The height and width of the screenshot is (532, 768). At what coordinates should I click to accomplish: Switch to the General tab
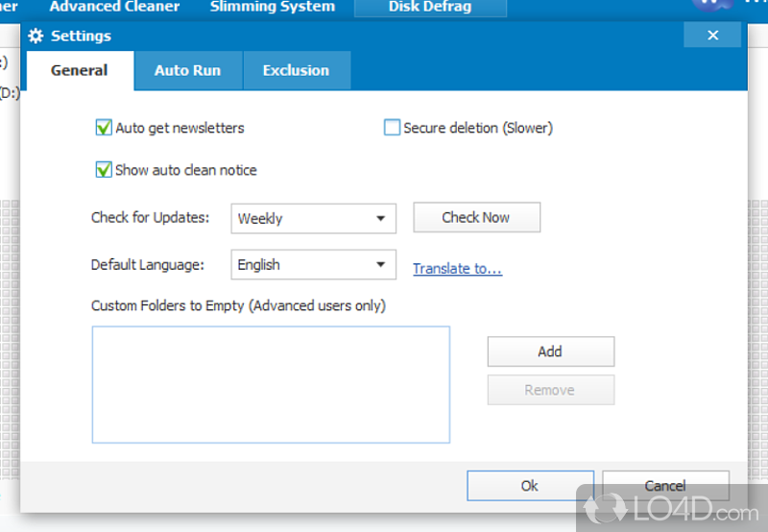tap(79, 71)
